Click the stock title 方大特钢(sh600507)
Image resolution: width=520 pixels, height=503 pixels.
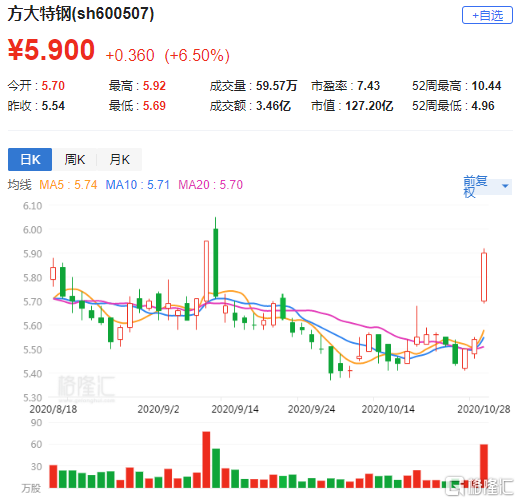[81, 14]
